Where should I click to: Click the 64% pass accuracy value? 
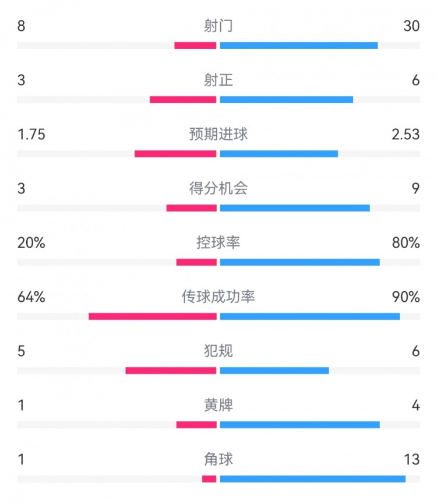click(31, 297)
